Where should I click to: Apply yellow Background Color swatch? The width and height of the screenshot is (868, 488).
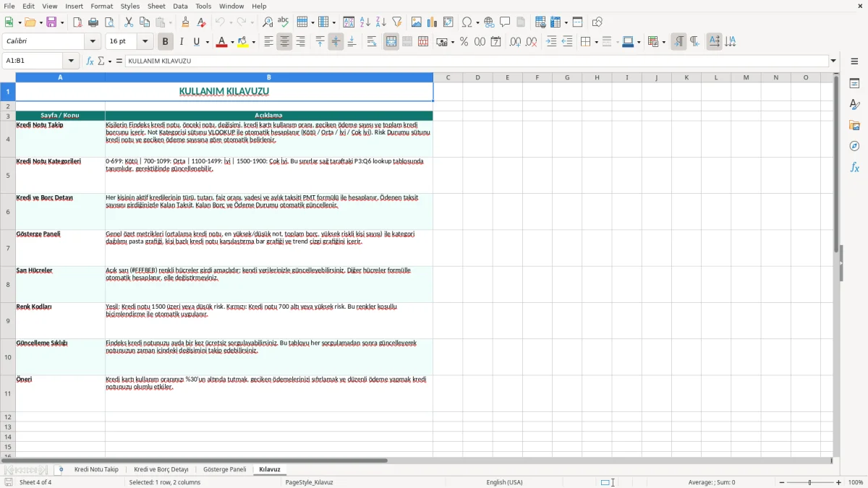(x=243, y=42)
